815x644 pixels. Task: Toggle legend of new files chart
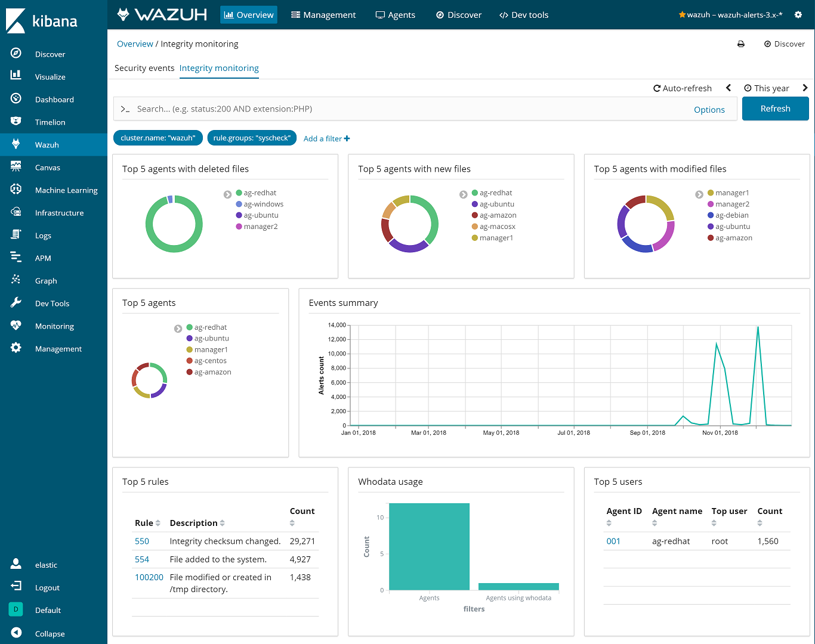[464, 194]
